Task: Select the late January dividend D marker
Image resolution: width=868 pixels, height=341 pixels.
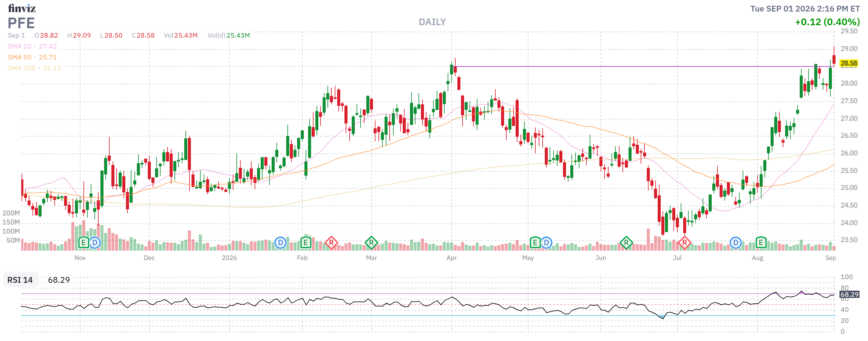Action: [280, 243]
